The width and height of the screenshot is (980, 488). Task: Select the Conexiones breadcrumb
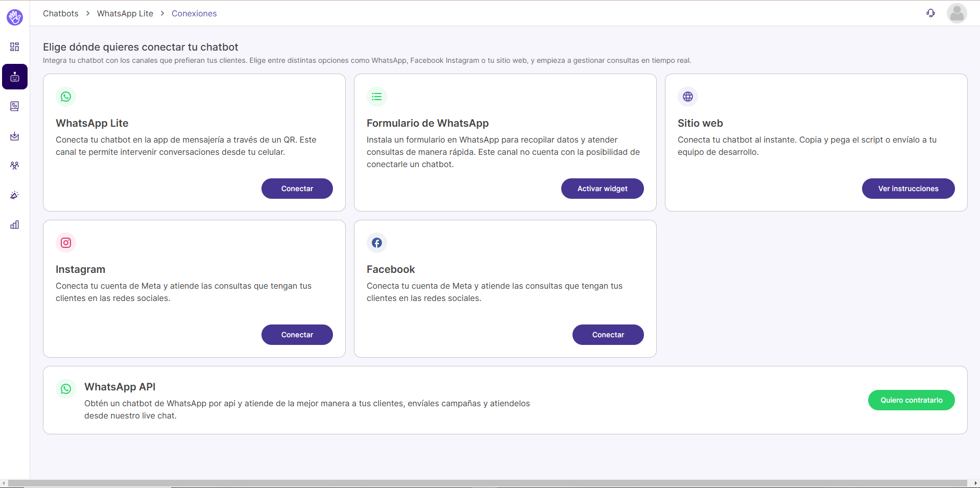click(x=194, y=13)
